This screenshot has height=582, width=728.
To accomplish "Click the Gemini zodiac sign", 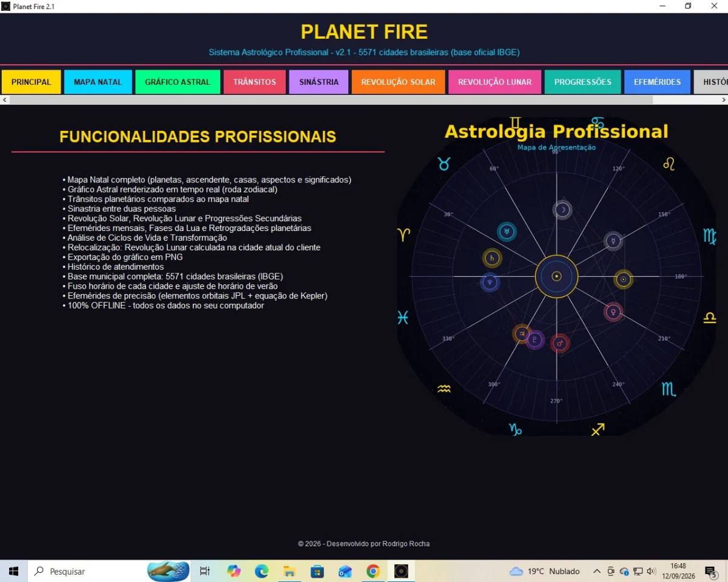I will coord(515,124).
